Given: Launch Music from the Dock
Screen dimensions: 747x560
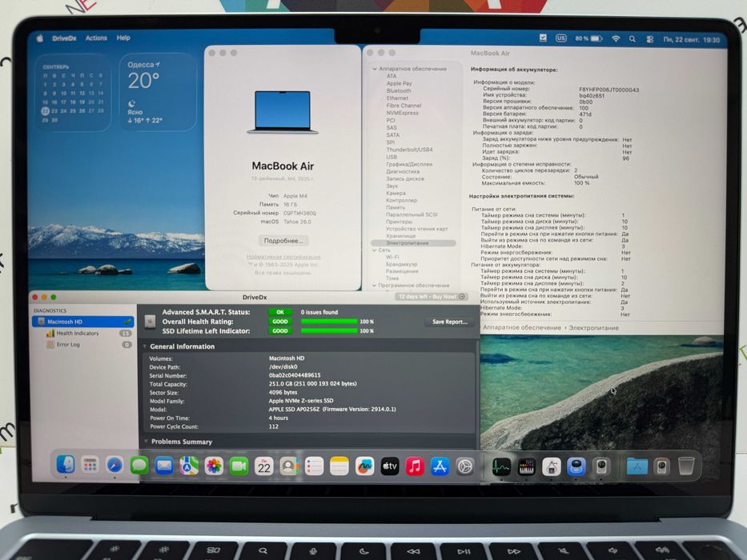Looking at the screenshot, I should click(415, 466).
